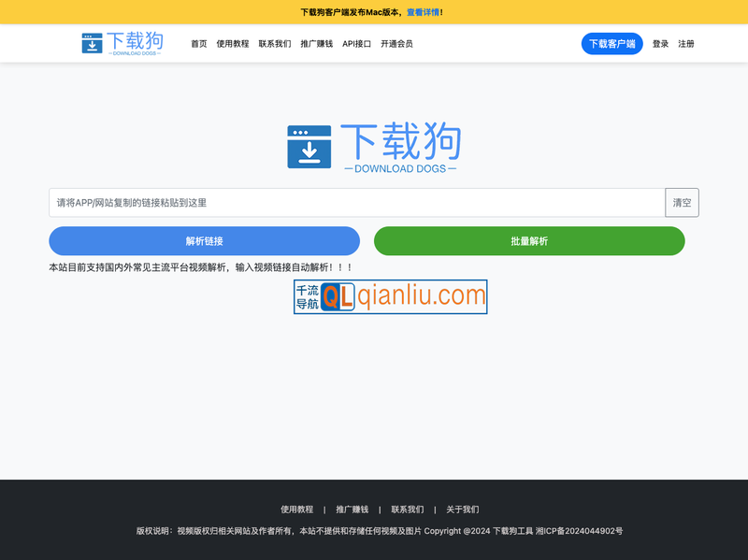Image resolution: width=748 pixels, height=560 pixels.
Task: Click the green 批量解析 batch parse button
Action: (x=528, y=241)
